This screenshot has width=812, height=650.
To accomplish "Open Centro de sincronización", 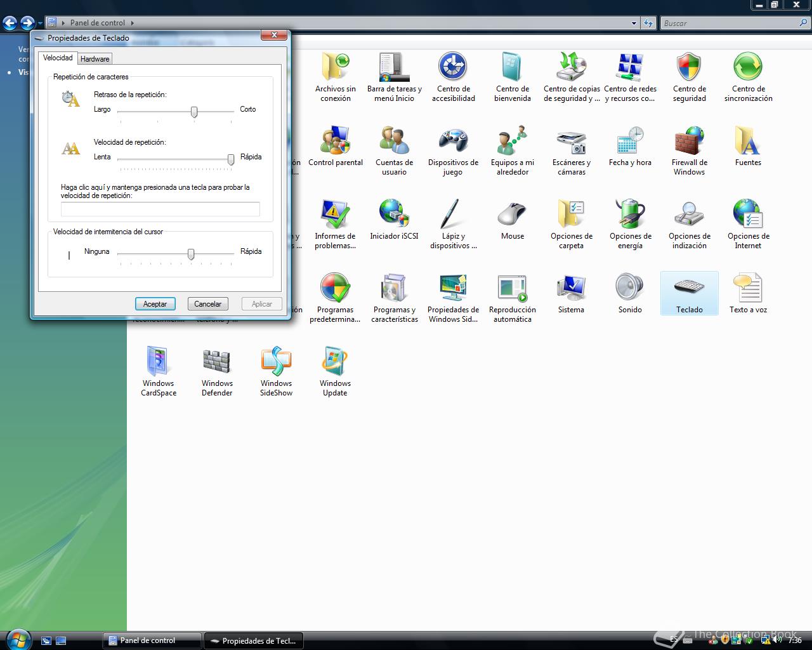I will click(x=748, y=77).
